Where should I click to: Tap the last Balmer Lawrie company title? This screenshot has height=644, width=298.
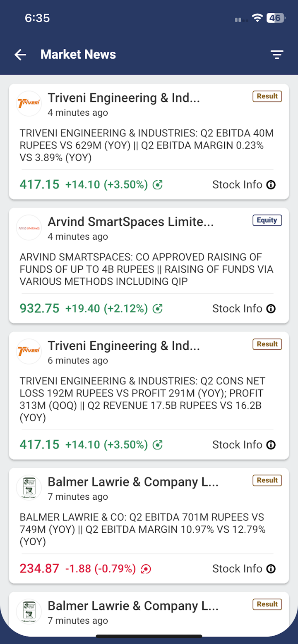(x=133, y=606)
